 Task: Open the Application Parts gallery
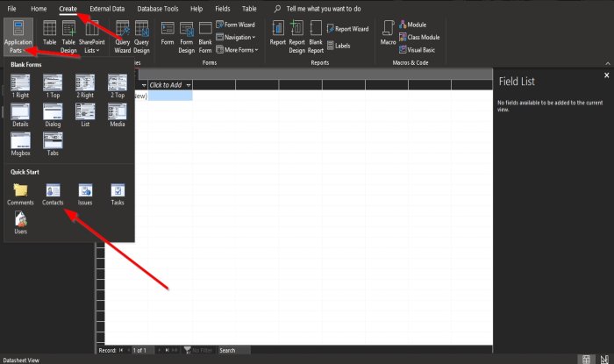(18, 37)
